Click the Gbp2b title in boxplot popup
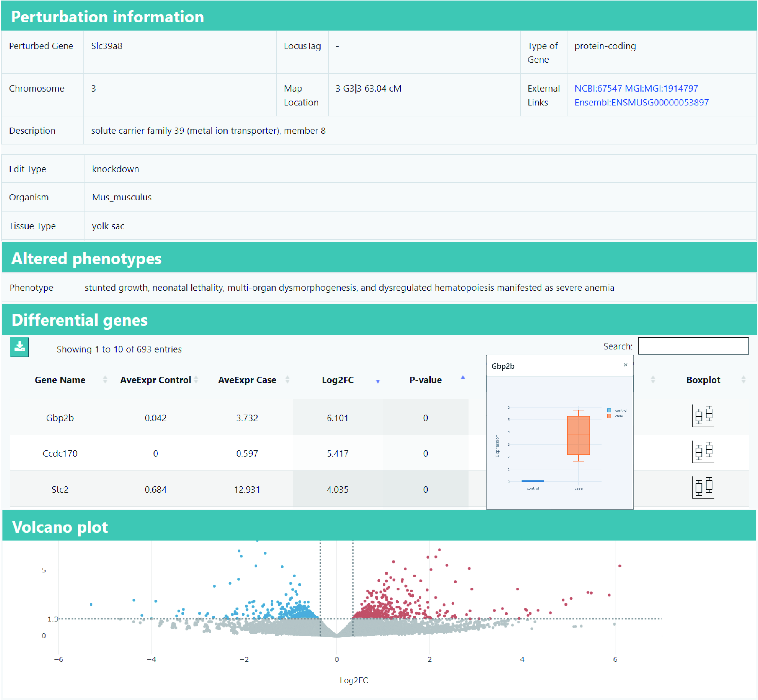Viewport: 758px width, 700px height. tap(503, 366)
